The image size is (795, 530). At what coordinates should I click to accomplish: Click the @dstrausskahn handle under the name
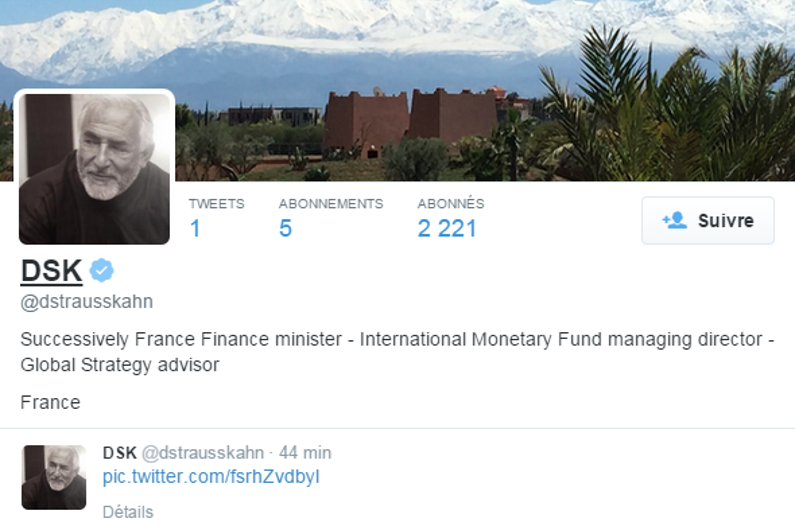click(87, 302)
